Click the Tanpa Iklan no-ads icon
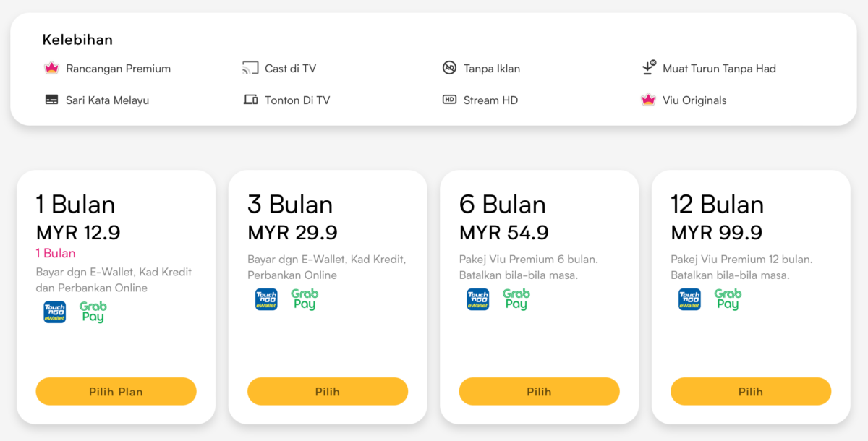 point(449,69)
